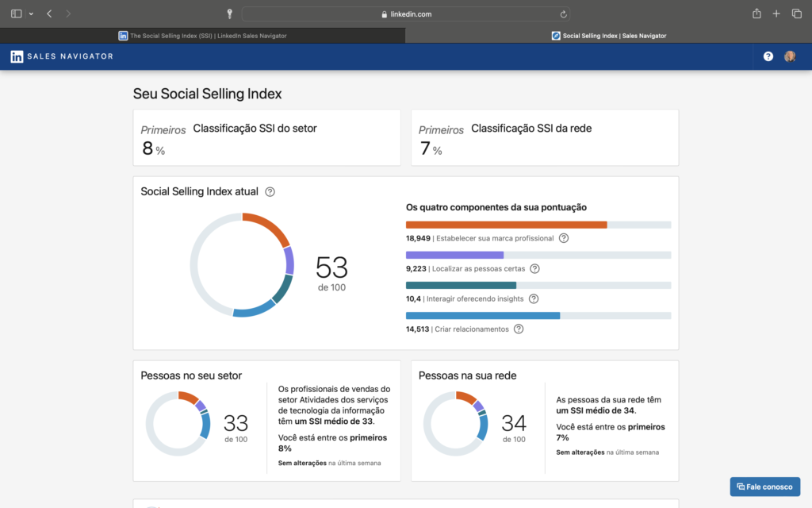The height and width of the screenshot is (508, 812).
Task: Toggle the Safari sidebar icon
Action: point(16,14)
